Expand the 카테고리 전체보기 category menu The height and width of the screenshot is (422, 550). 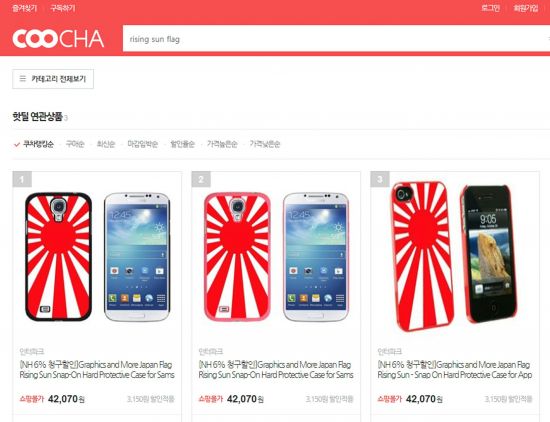click(53, 79)
